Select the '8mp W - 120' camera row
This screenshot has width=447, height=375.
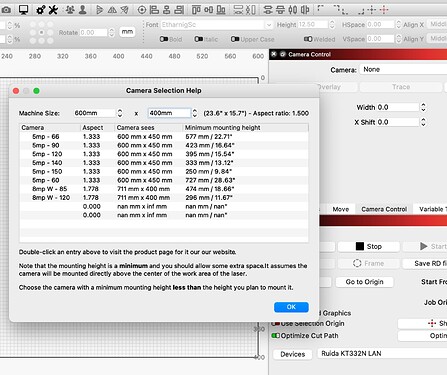pos(164,197)
